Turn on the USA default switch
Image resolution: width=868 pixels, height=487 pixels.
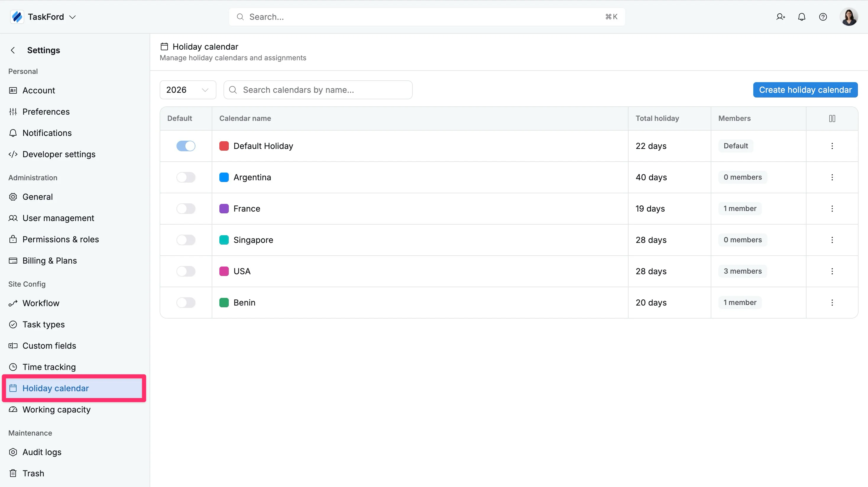pyautogui.click(x=186, y=271)
